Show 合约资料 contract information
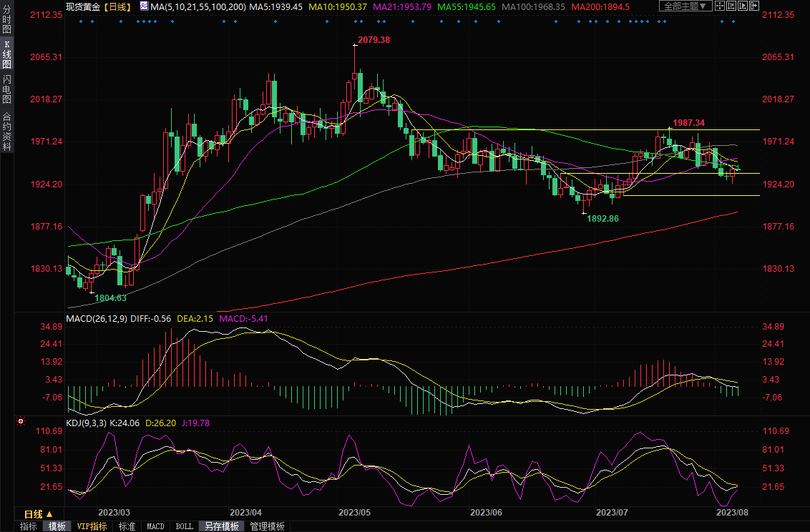810x532 pixels. click(x=6, y=131)
